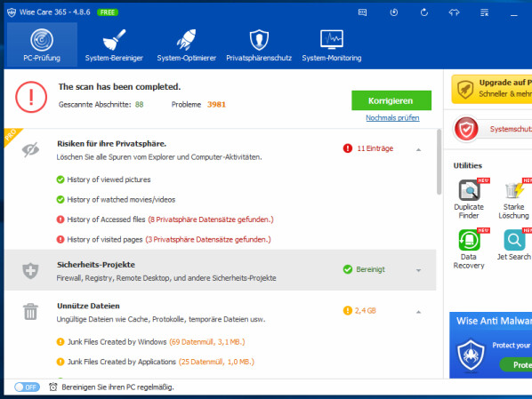Open System-Monitoring tab

[332, 44]
